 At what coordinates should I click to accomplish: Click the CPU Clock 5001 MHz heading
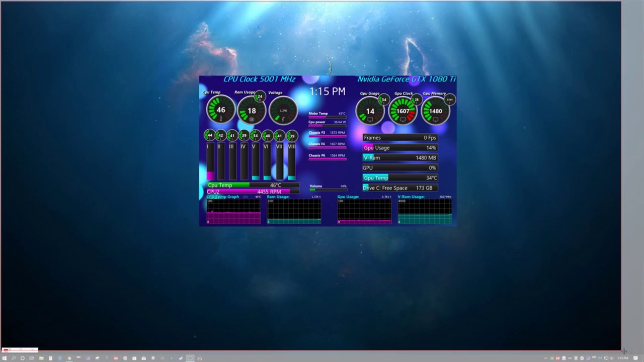pos(259,79)
